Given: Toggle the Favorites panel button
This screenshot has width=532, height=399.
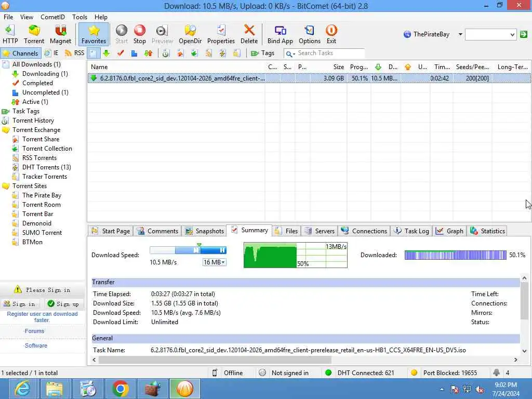Looking at the screenshot, I should point(94,34).
